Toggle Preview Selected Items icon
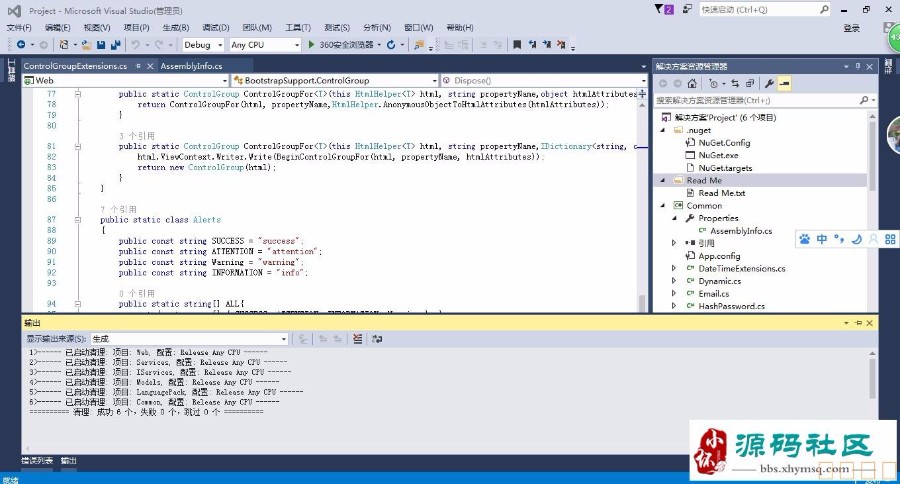This screenshot has height=484, width=900. pos(784,83)
